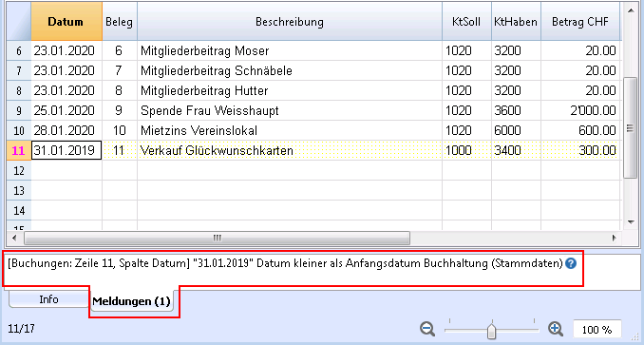This screenshot has width=644, height=345.
Task: Click KtSoll value 1000
Action: (466, 150)
